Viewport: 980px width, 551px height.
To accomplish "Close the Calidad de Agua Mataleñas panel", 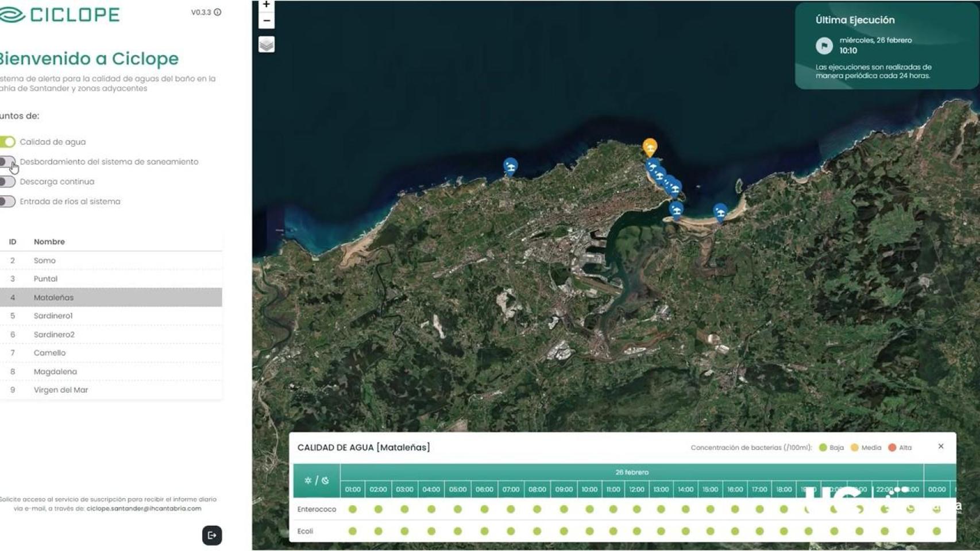I will pyautogui.click(x=941, y=446).
